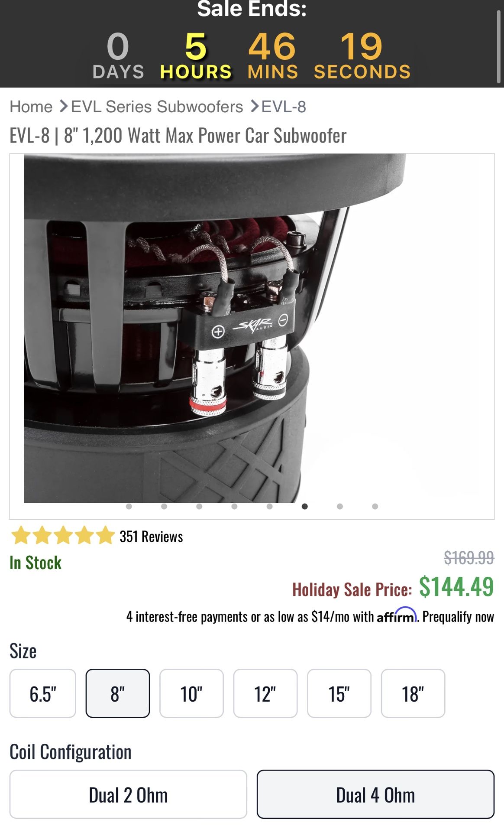
Task: Select Dual 4 Ohm coil configuration
Action: coord(375,794)
